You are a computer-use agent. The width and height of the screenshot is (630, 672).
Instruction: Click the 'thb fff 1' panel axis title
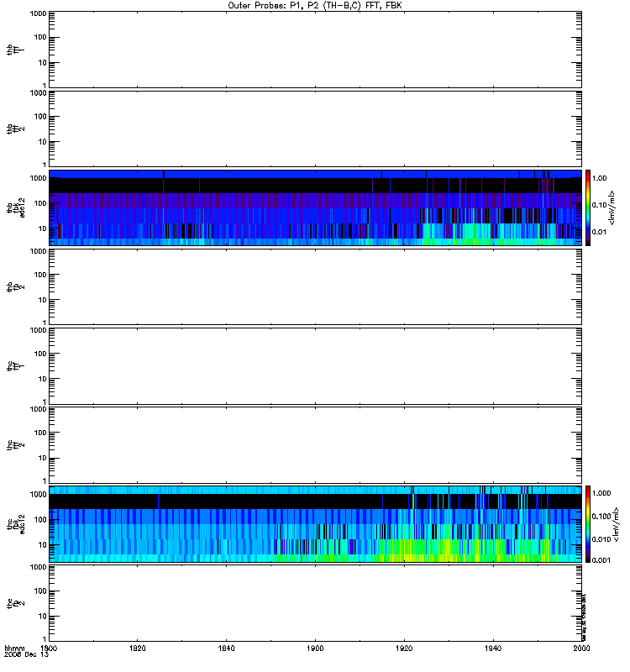click(x=15, y=50)
